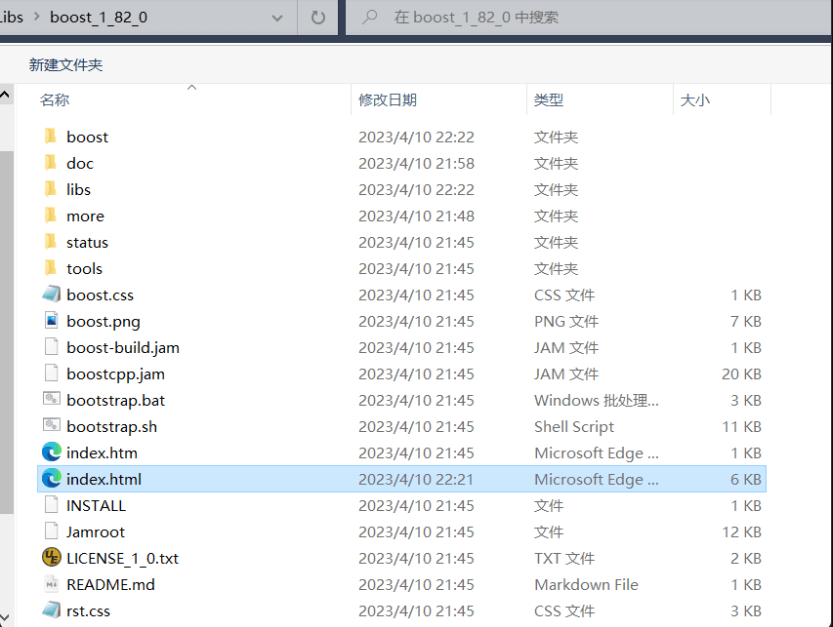The width and height of the screenshot is (833, 627).
Task: Click the INSTALL file icon
Action: (x=52, y=505)
